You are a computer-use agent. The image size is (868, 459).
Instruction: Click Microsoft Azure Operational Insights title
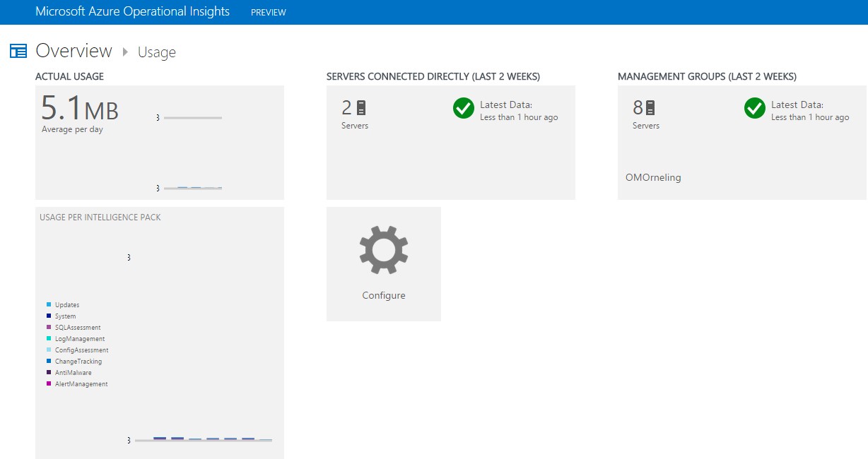tap(132, 11)
